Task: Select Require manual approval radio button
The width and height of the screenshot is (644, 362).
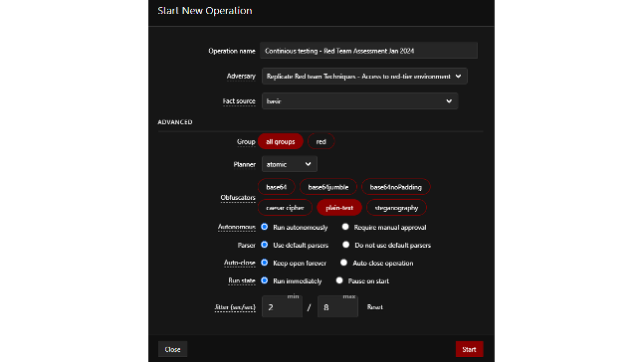Action: coord(345,227)
